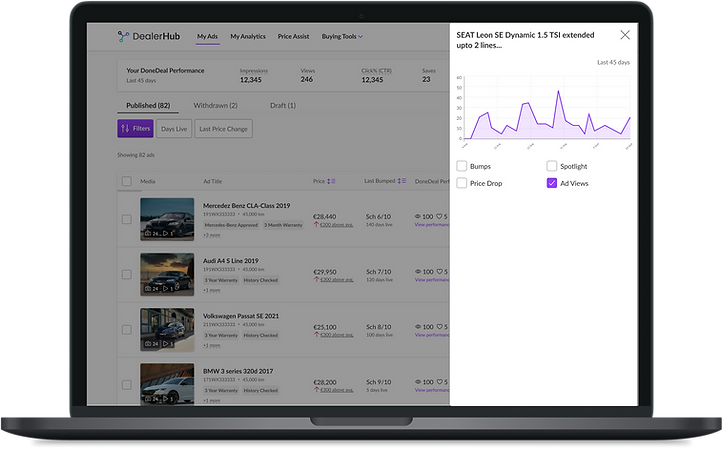
Task: Open the Mercedez Benz CLA-Class thumbnail
Action: [x=167, y=219]
